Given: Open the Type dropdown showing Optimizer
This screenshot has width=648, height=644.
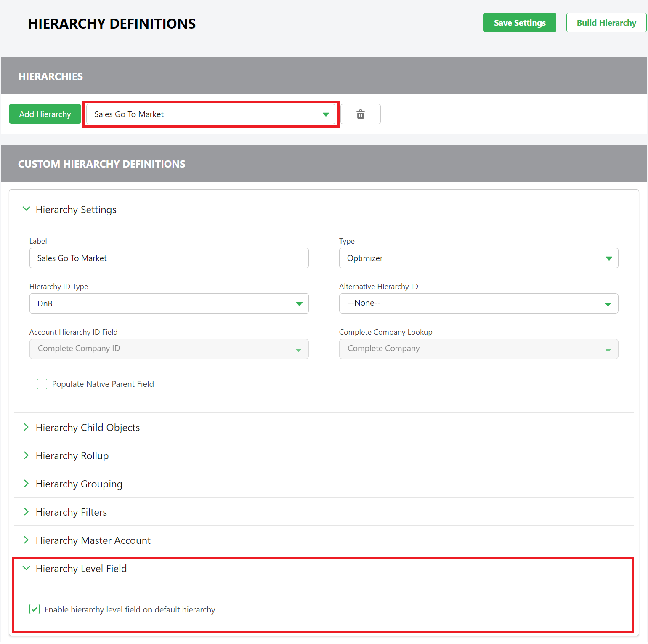Looking at the screenshot, I should tap(609, 258).
